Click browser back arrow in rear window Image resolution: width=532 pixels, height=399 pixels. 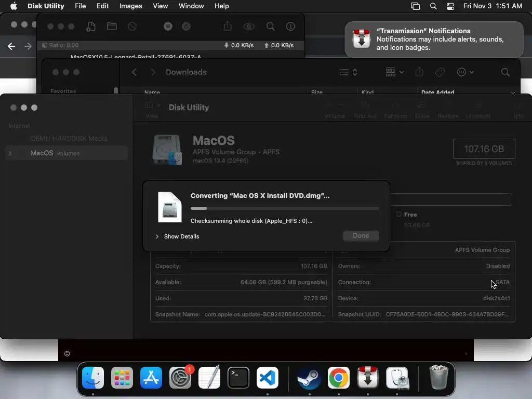(11, 46)
